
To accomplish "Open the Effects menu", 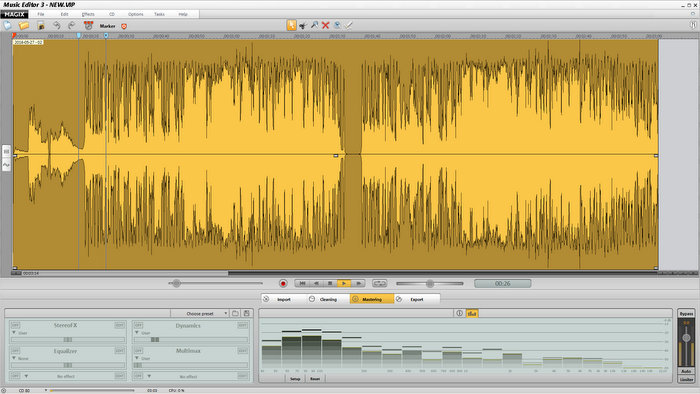I will click(88, 14).
